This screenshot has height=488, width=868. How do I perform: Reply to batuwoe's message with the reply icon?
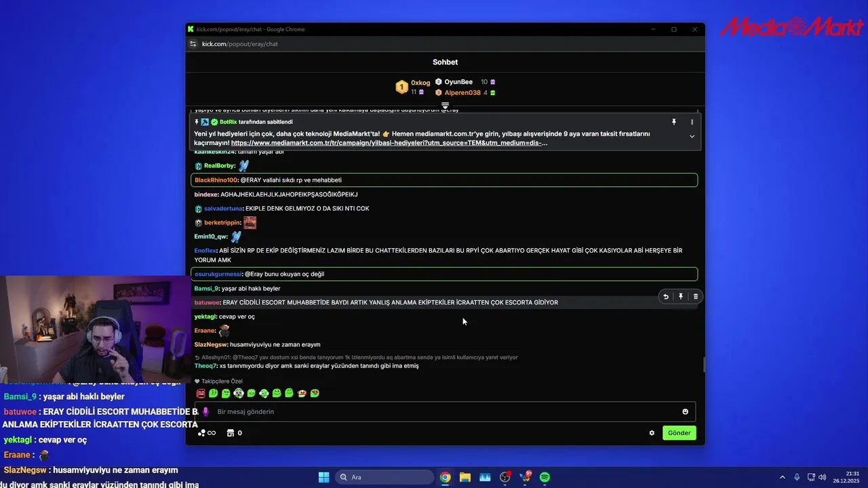[665, 296]
